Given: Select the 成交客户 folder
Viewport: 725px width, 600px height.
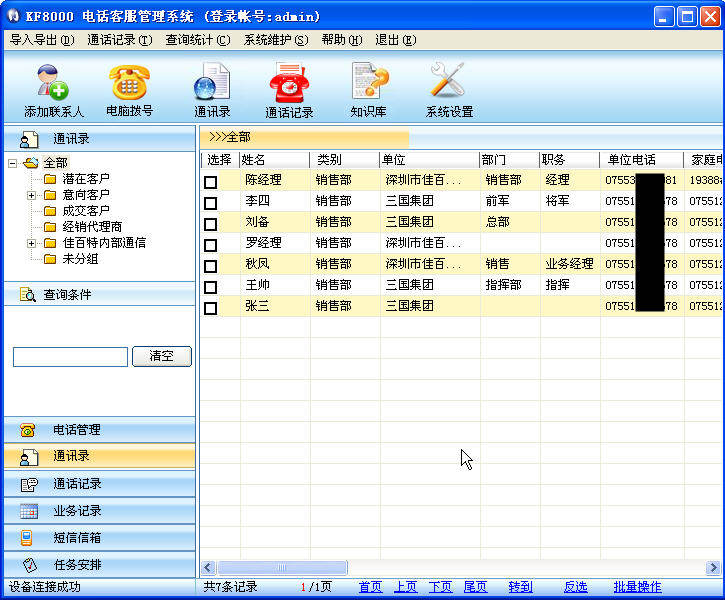Looking at the screenshot, I should point(86,211).
